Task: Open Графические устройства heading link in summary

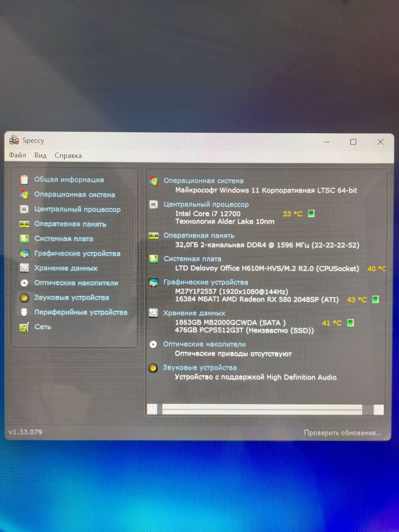Action: coord(206,282)
